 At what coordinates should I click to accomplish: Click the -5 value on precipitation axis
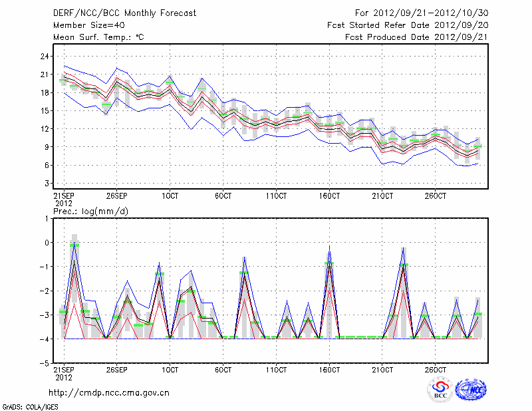pyautogui.click(x=45, y=364)
